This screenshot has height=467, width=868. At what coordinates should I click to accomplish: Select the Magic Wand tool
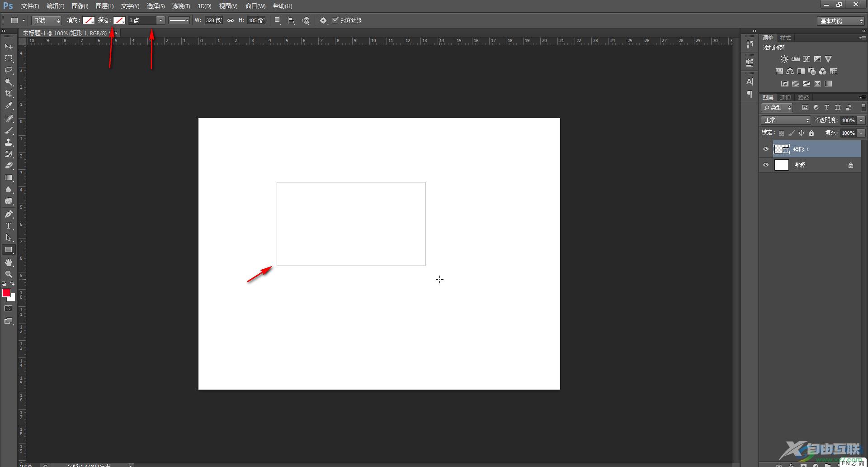click(9, 82)
